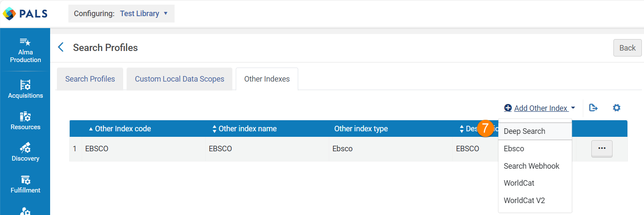Choose Deep Search from the menu
The image size is (644, 215).
point(535,131)
